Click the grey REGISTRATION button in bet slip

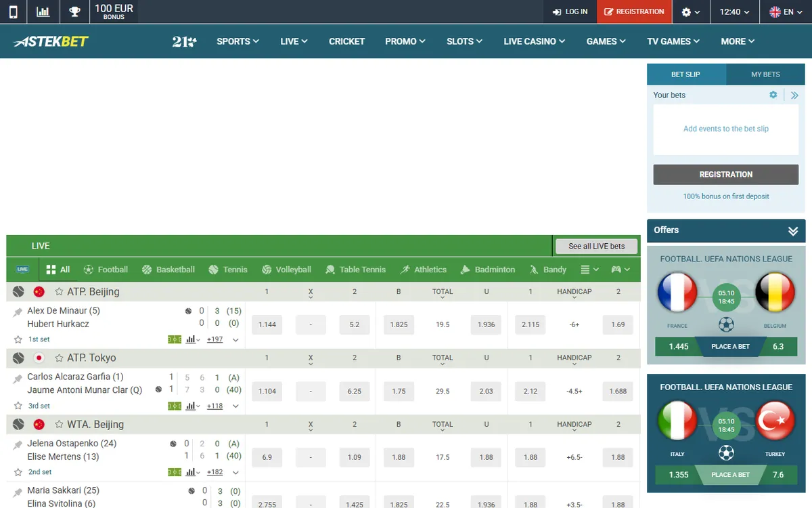tap(726, 174)
